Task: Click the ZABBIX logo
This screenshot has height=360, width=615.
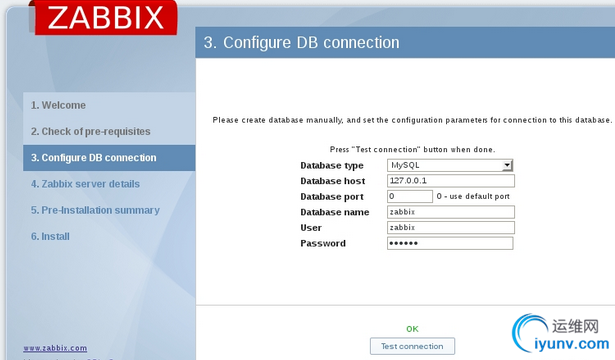Action: 106,18
